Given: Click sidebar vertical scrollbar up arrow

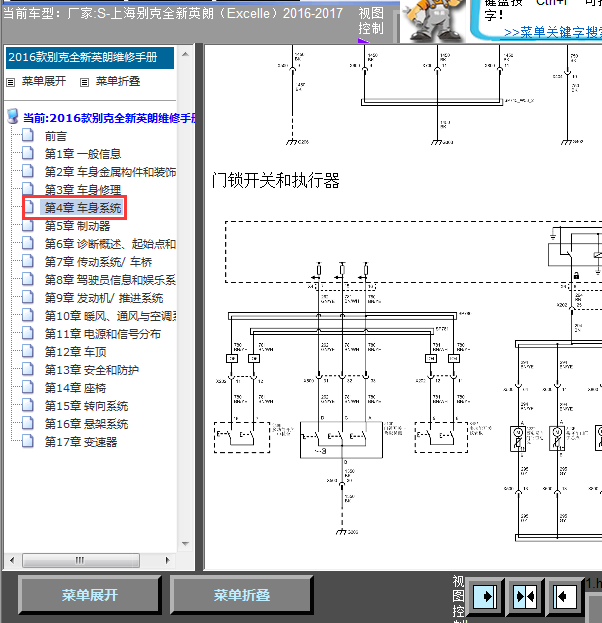Looking at the screenshot, I should click(185, 54).
